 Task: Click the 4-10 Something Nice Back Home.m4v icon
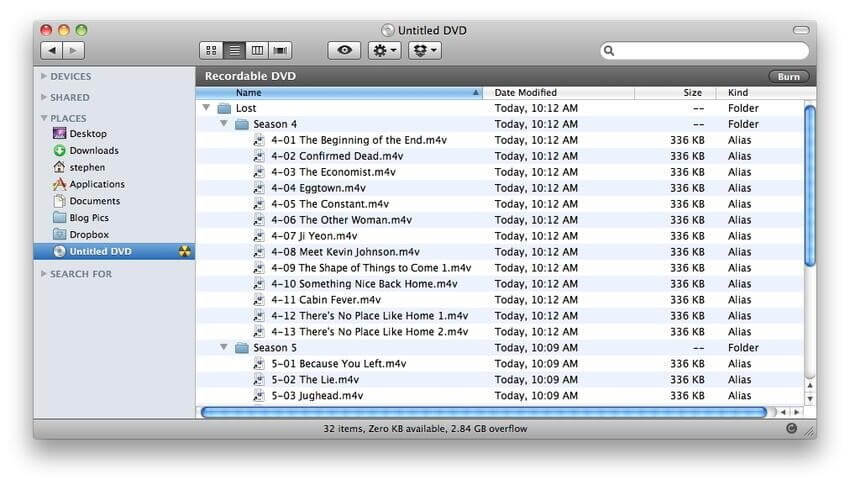coord(259,284)
